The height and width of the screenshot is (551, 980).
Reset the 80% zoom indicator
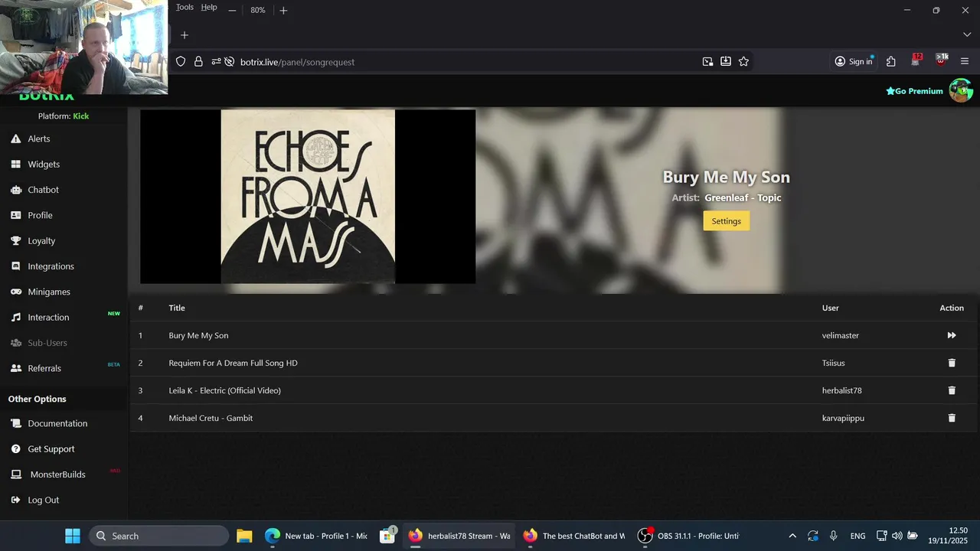click(258, 11)
